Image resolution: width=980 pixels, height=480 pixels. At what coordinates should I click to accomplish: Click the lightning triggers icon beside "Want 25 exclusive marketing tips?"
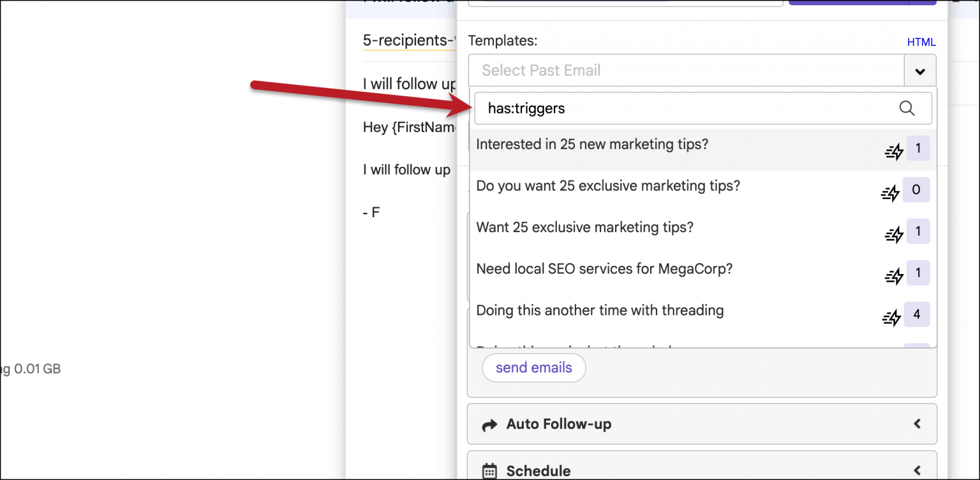[x=894, y=234]
